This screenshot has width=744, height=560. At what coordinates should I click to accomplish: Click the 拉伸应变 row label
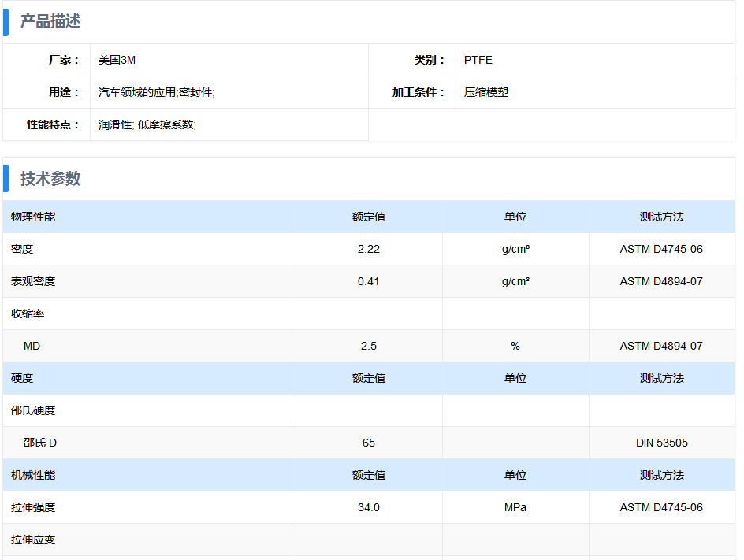pos(33,540)
